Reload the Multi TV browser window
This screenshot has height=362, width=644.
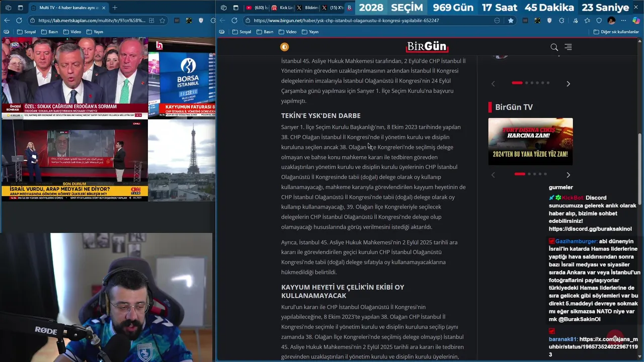click(x=19, y=21)
